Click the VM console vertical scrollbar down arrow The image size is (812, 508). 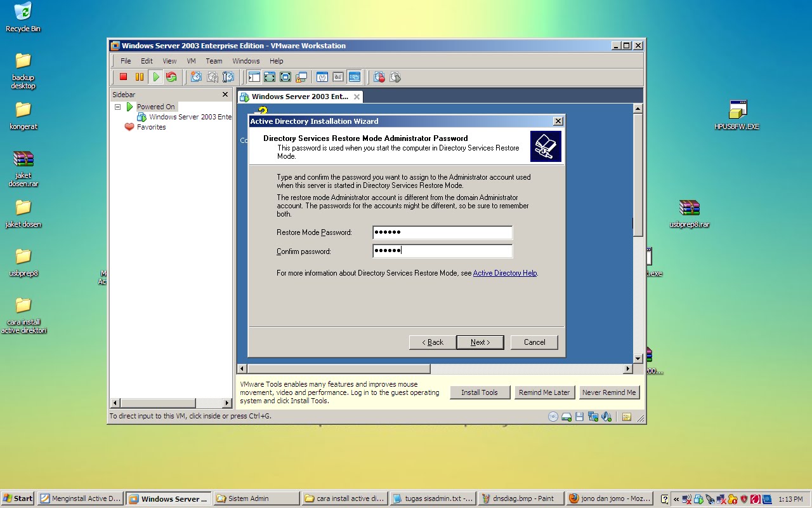point(638,359)
